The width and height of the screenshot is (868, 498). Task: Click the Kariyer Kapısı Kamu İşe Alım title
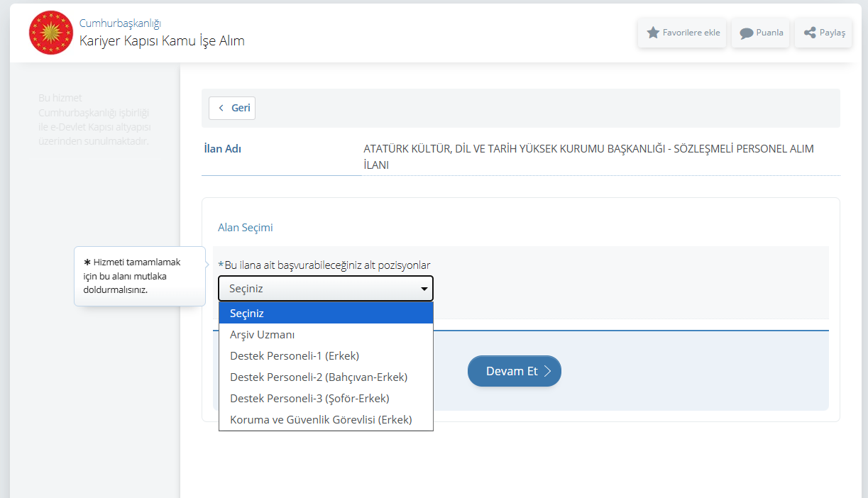click(x=162, y=41)
